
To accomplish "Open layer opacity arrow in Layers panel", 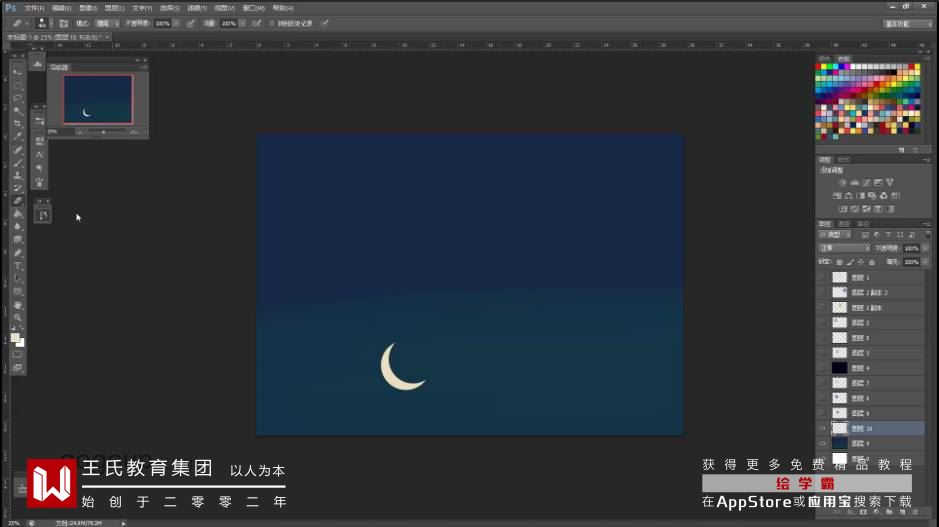I will [926, 248].
